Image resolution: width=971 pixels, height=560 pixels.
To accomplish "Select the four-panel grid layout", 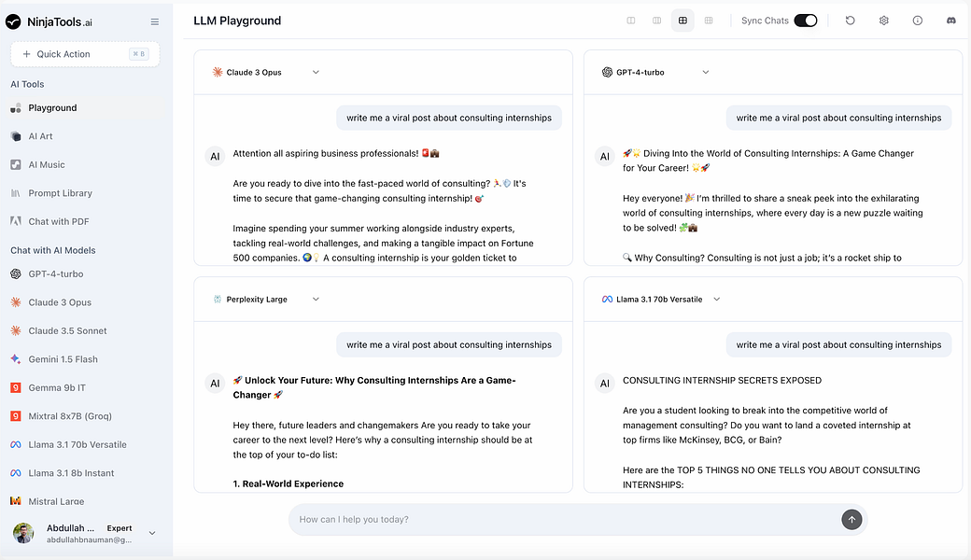I will (683, 21).
